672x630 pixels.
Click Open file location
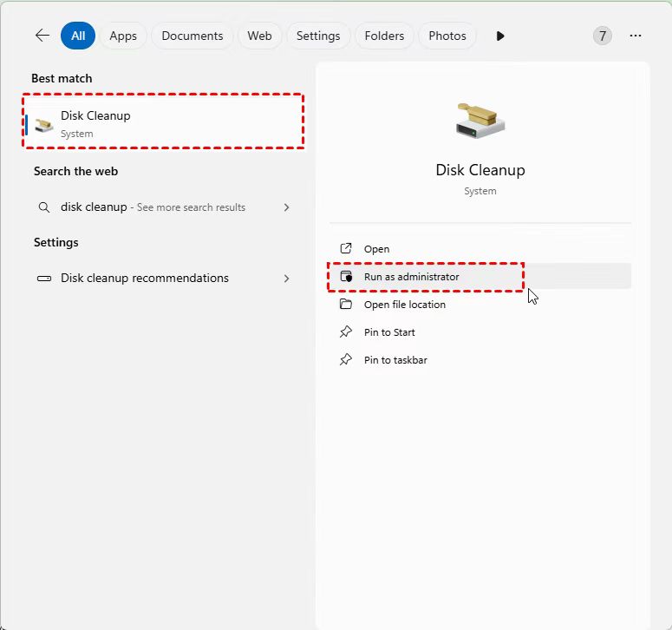pos(404,305)
